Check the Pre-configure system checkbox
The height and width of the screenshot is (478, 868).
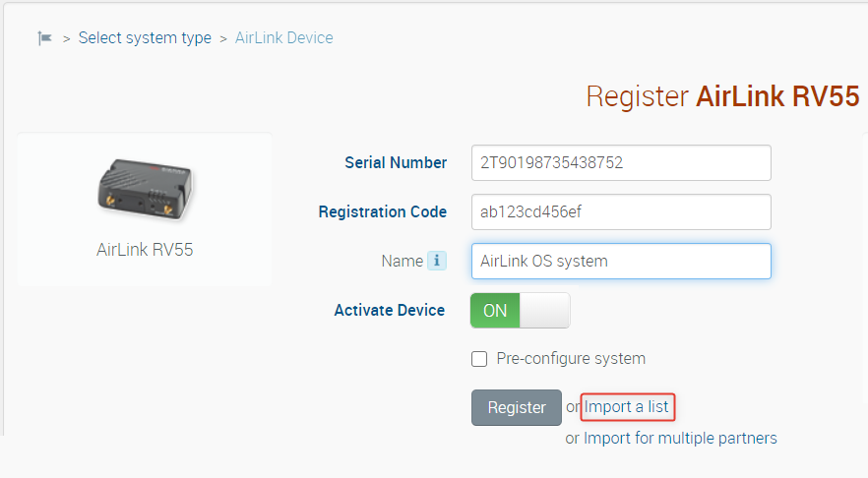click(479, 359)
